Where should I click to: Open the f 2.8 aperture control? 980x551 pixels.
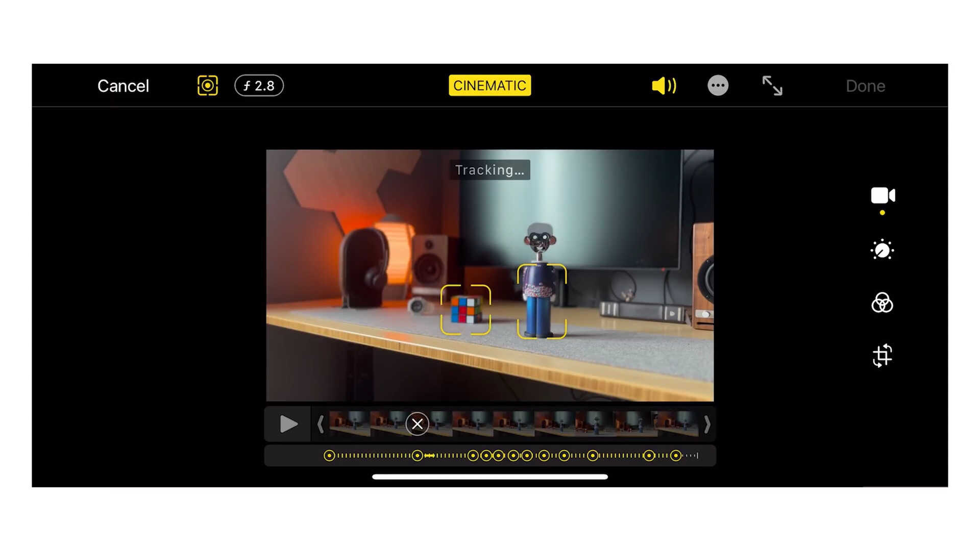(259, 85)
